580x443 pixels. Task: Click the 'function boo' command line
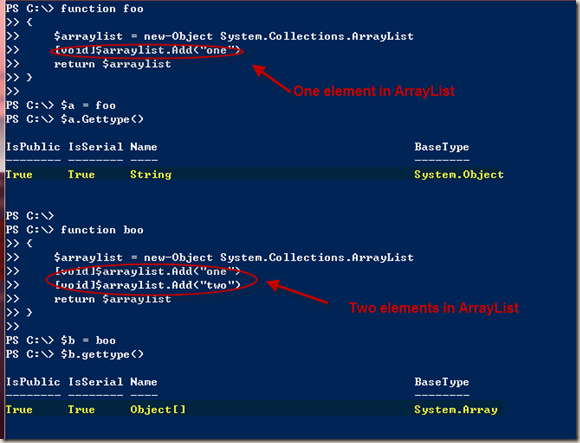click(x=75, y=230)
